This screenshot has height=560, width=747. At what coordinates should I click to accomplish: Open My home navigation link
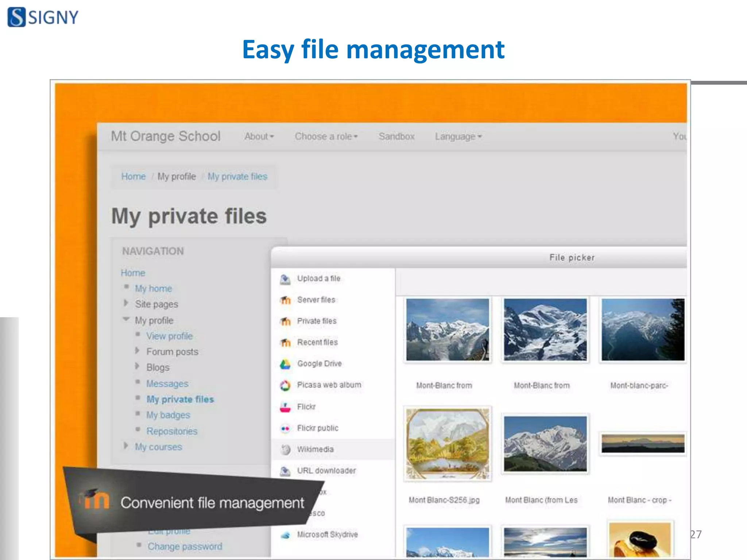(153, 289)
